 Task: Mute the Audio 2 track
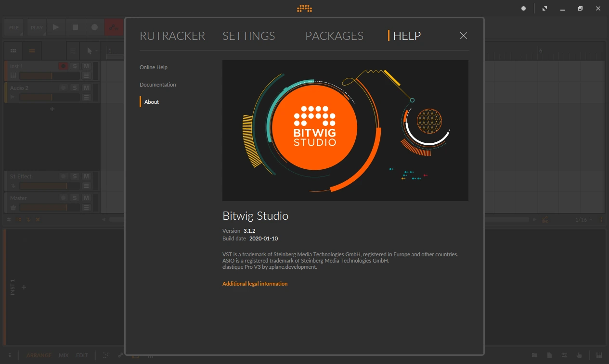click(86, 88)
